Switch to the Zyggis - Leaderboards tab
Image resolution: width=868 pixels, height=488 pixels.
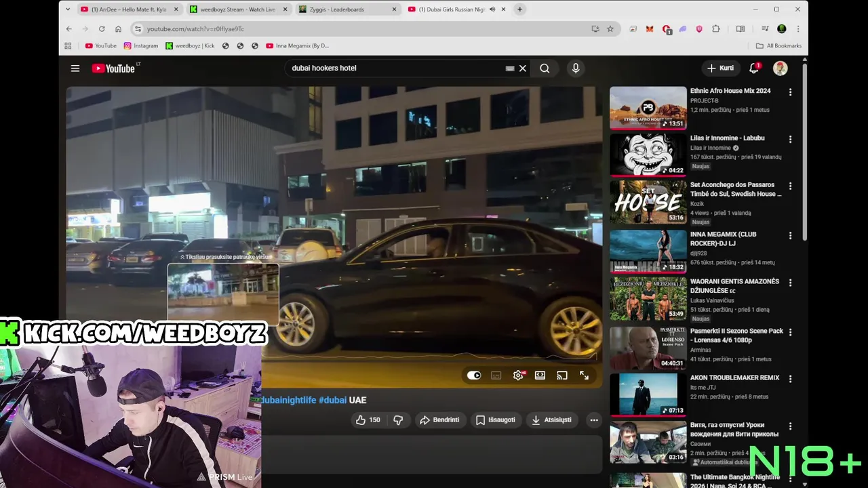[348, 9]
